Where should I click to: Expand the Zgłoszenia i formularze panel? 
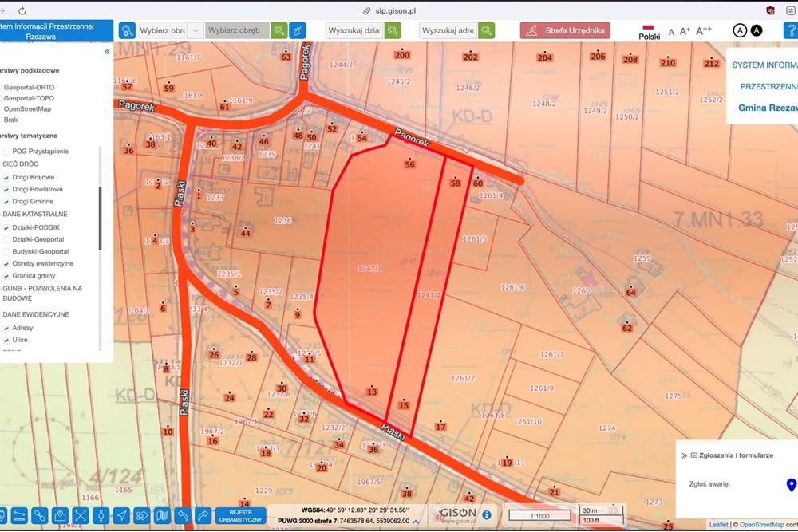[684, 455]
